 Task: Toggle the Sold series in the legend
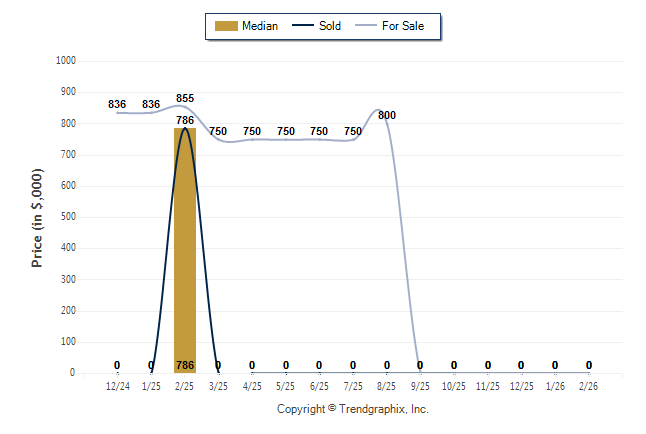click(x=330, y=26)
